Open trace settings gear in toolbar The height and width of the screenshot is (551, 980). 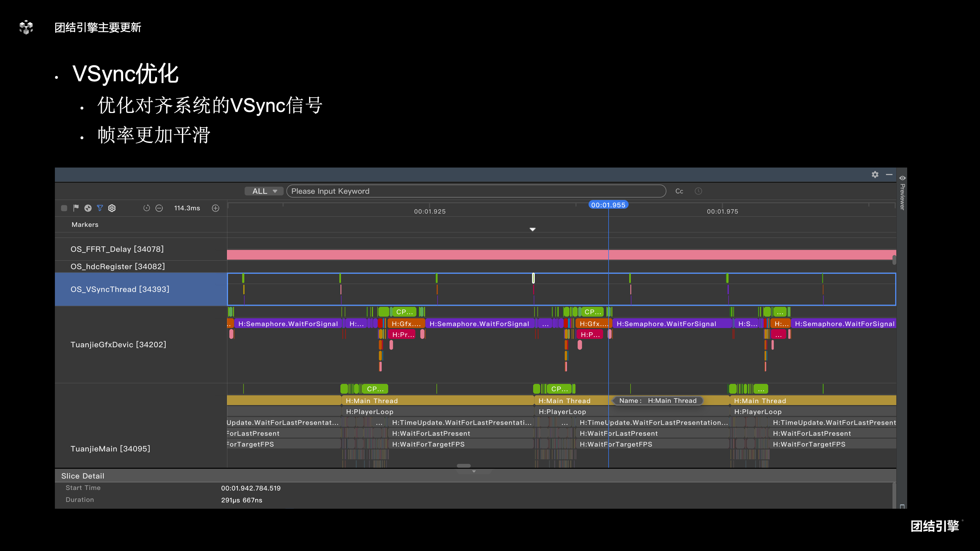pyautogui.click(x=112, y=208)
